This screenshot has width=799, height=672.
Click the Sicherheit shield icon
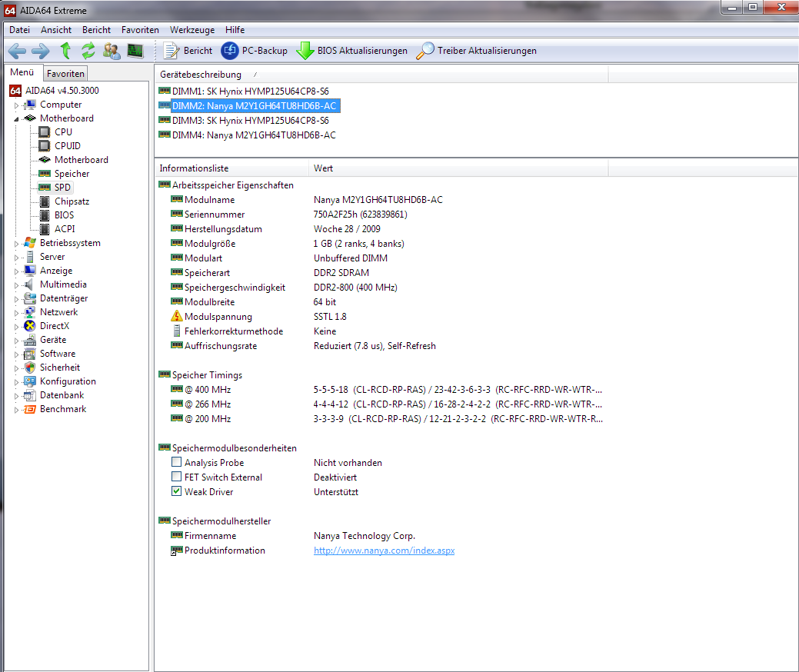30,368
